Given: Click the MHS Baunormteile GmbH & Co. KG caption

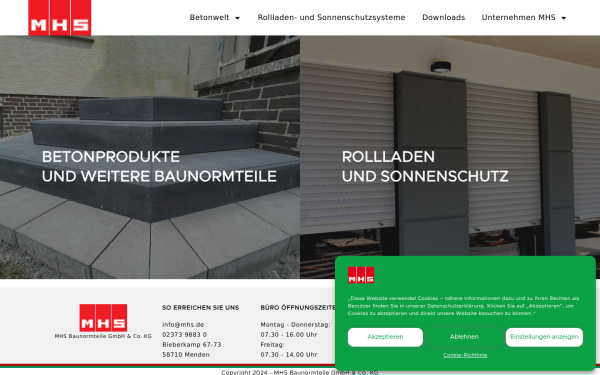Looking at the screenshot, I should pyautogui.click(x=103, y=336).
